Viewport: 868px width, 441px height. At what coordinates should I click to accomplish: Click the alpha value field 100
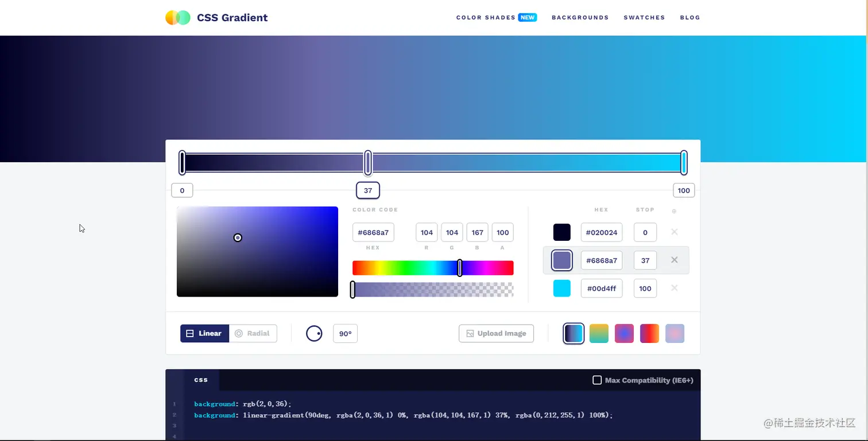[x=502, y=233]
